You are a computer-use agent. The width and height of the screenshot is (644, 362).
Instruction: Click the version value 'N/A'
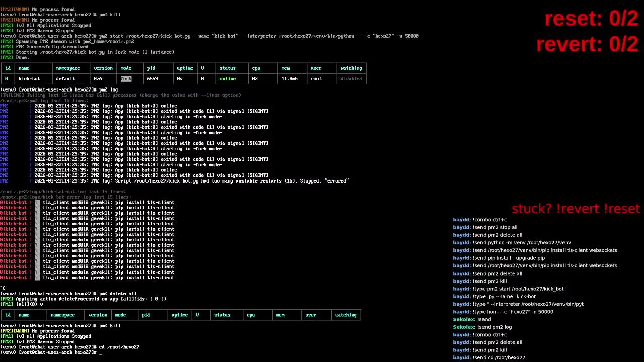tap(98, 79)
